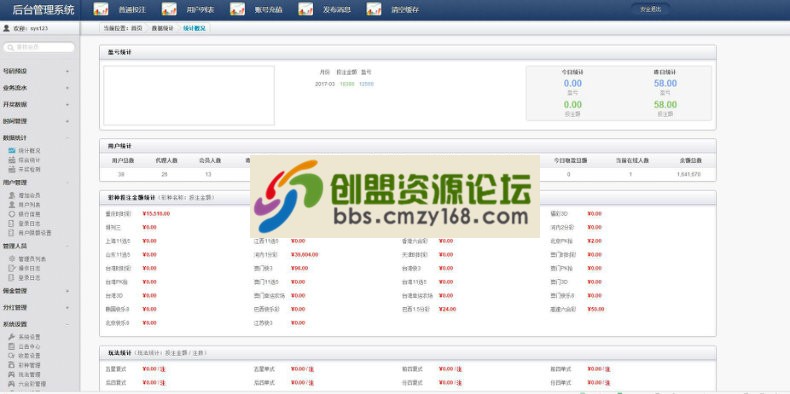
Task: Click the 当前在线人数 column header
Action: click(632, 161)
